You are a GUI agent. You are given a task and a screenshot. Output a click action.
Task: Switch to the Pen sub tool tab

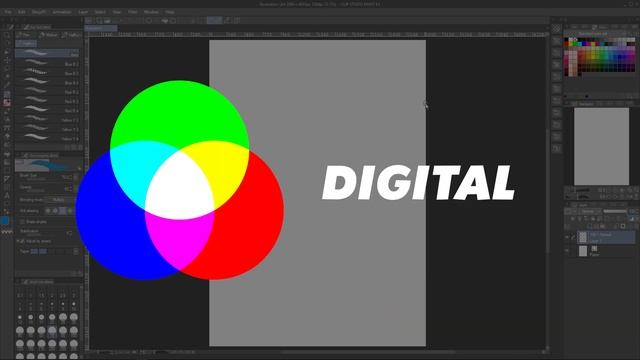click(24, 35)
